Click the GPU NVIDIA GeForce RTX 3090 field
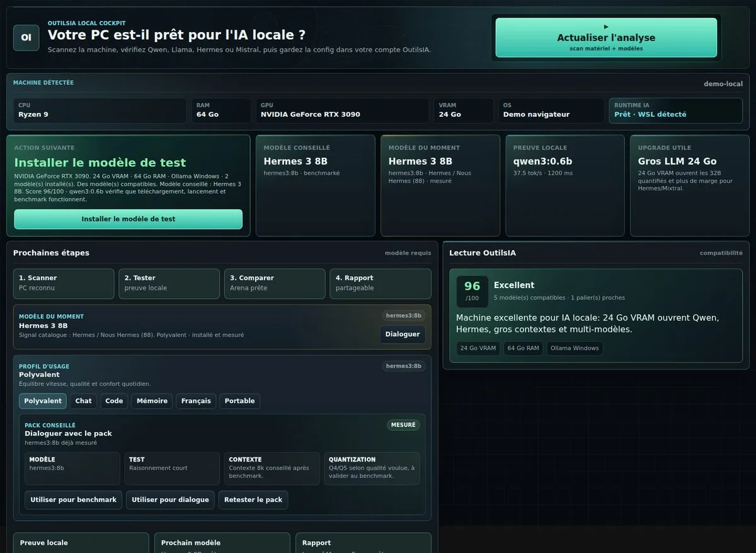 (x=342, y=110)
